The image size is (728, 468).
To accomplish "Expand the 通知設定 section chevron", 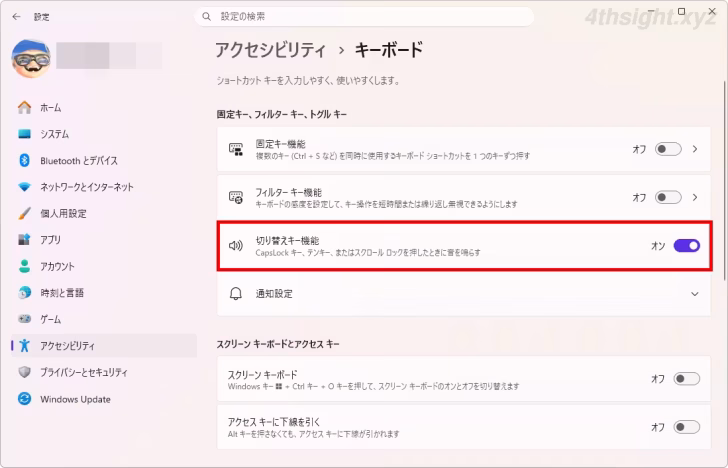I will (x=695, y=294).
